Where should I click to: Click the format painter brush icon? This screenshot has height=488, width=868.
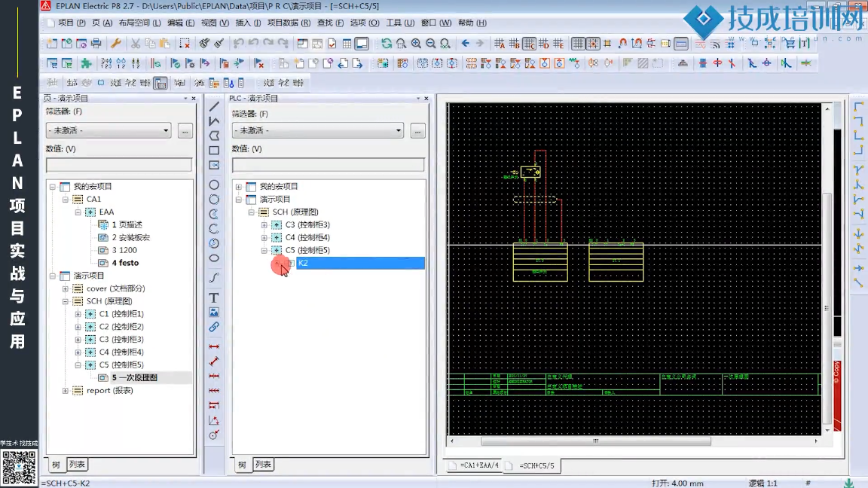point(204,43)
